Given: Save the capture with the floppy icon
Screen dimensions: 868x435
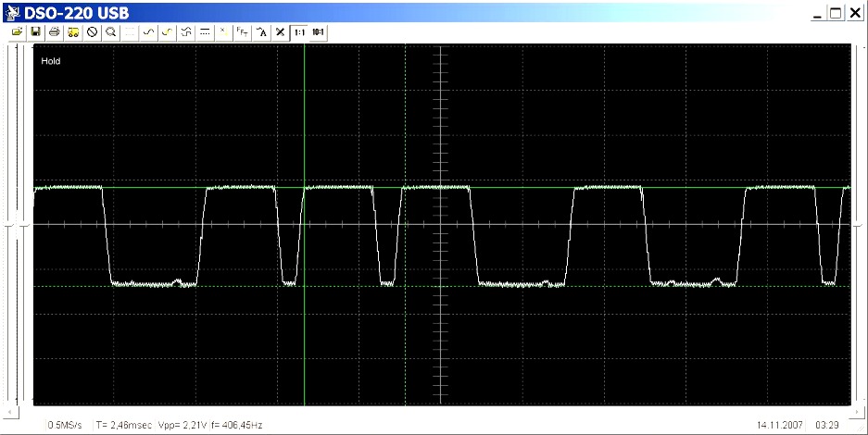Looking at the screenshot, I should tap(35, 32).
